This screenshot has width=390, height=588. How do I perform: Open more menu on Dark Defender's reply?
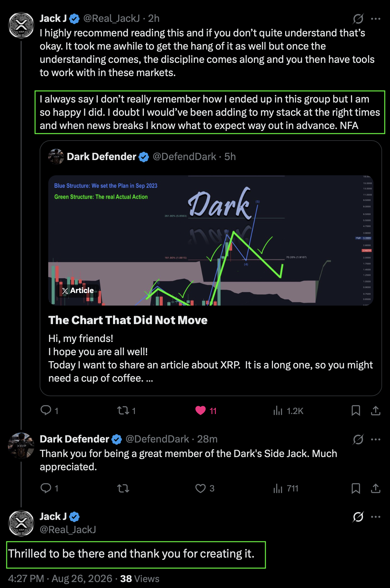coord(375,440)
